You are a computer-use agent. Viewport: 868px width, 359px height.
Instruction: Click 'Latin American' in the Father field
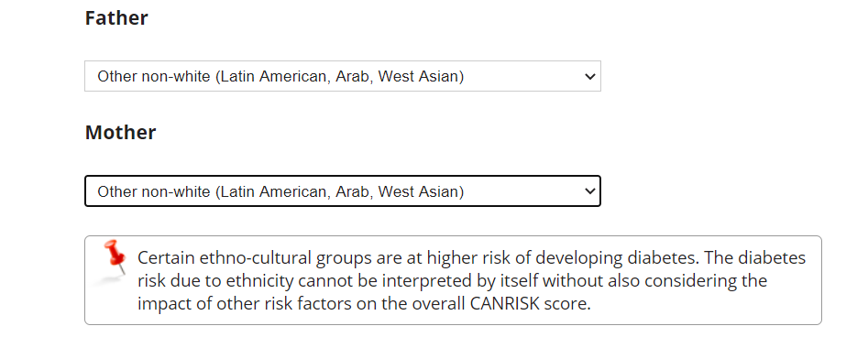pyautogui.click(x=274, y=76)
